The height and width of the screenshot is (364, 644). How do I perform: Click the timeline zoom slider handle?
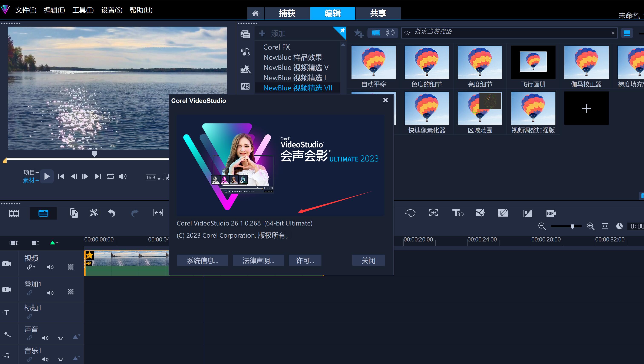click(x=572, y=227)
